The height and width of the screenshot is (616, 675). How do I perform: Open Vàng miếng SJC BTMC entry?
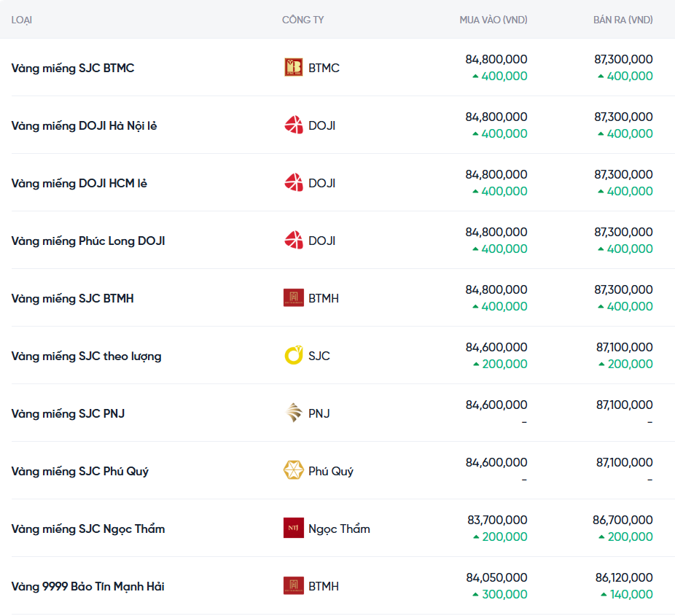tap(73, 68)
